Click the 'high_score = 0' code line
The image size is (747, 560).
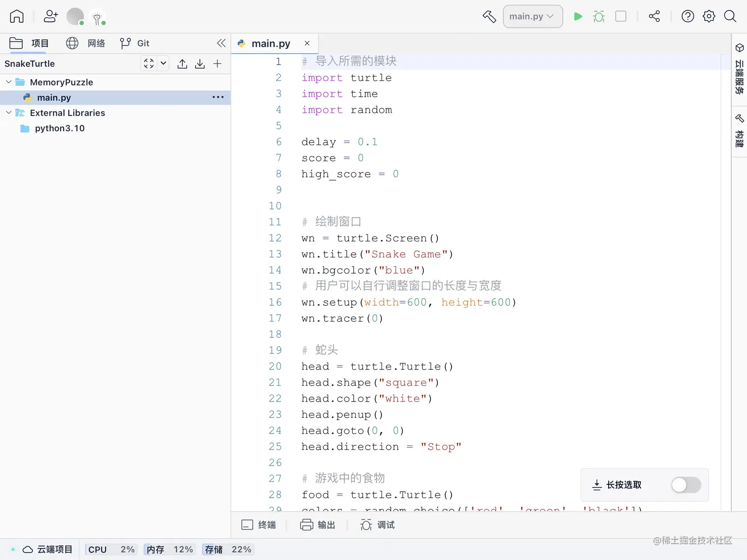350,174
